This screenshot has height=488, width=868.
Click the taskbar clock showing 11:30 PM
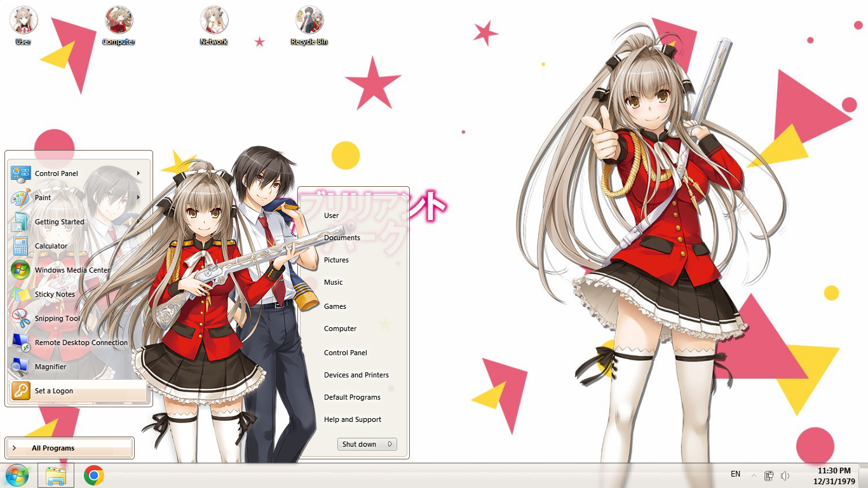834,471
